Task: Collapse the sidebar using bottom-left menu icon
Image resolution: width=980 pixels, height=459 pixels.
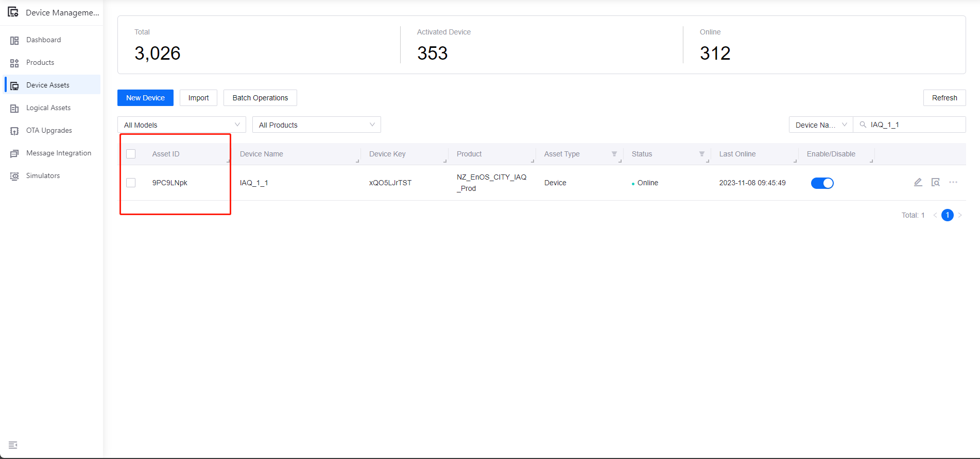Action: (13, 445)
